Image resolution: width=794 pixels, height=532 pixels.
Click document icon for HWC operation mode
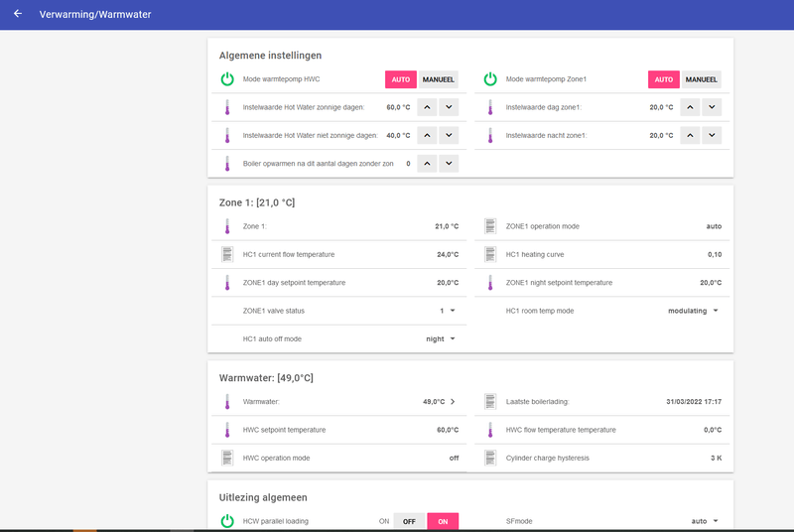(227, 459)
